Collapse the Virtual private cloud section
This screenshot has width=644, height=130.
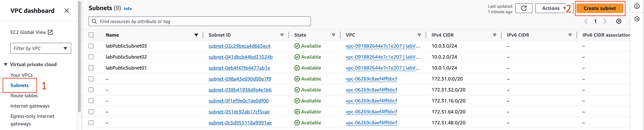[5, 64]
